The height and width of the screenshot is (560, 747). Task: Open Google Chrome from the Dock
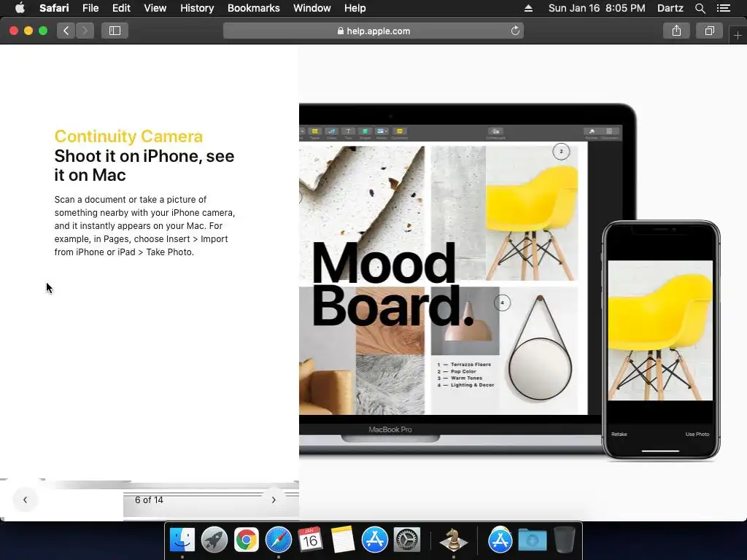(x=247, y=540)
